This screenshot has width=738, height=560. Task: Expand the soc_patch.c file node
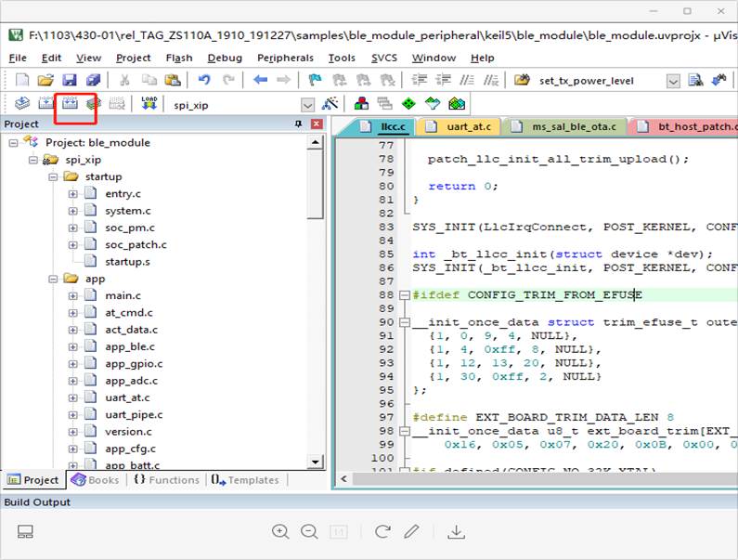click(73, 245)
